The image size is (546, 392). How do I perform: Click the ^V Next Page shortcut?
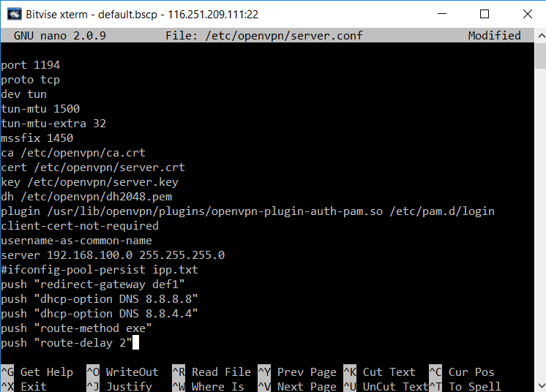(x=297, y=386)
